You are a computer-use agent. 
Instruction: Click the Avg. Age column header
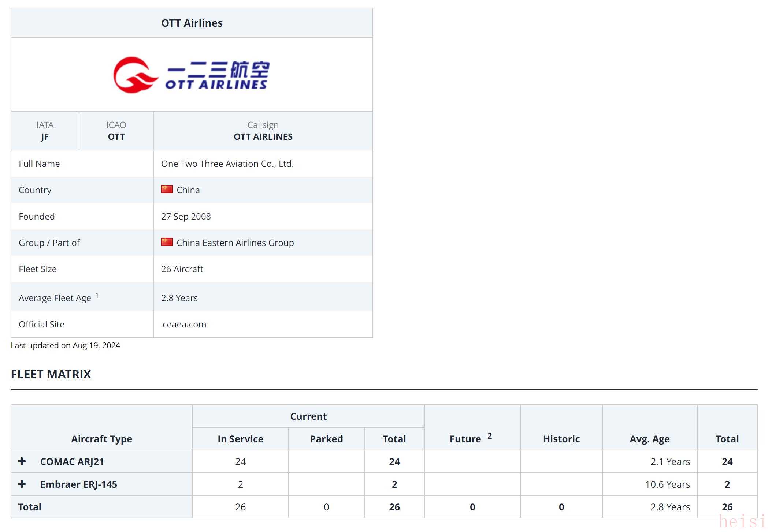tap(649, 439)
